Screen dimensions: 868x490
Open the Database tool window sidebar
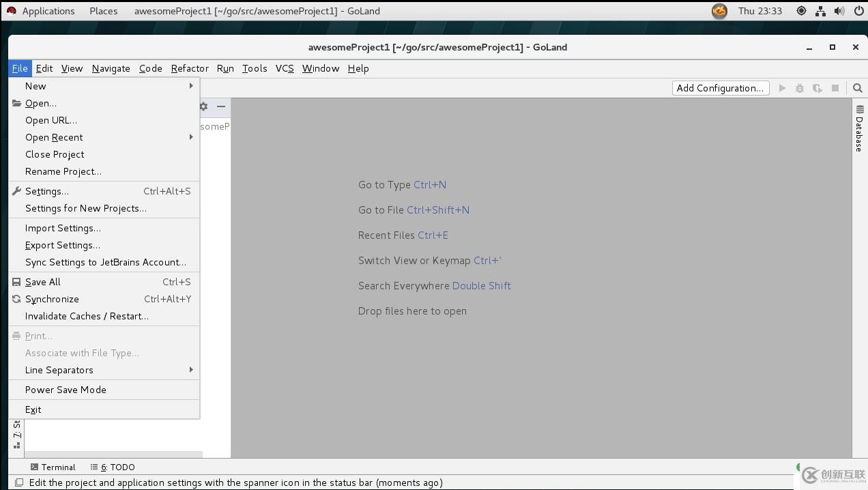pos(860,128)
